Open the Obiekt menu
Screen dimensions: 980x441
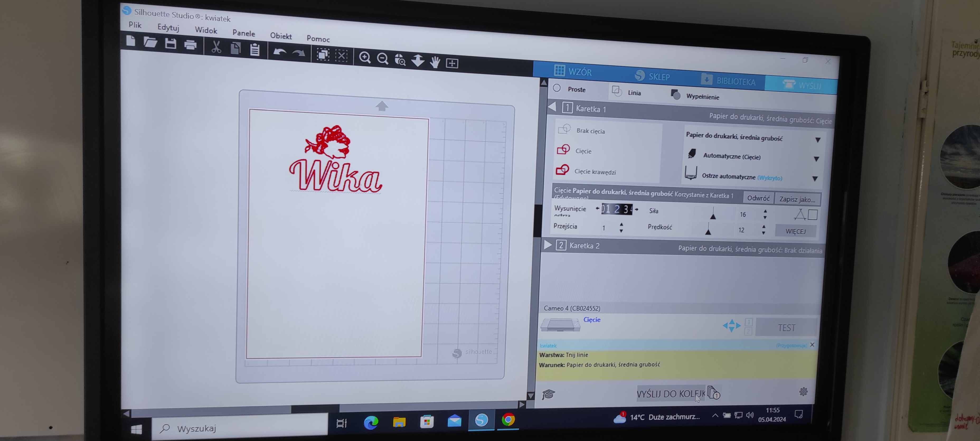tap(281, 36)
